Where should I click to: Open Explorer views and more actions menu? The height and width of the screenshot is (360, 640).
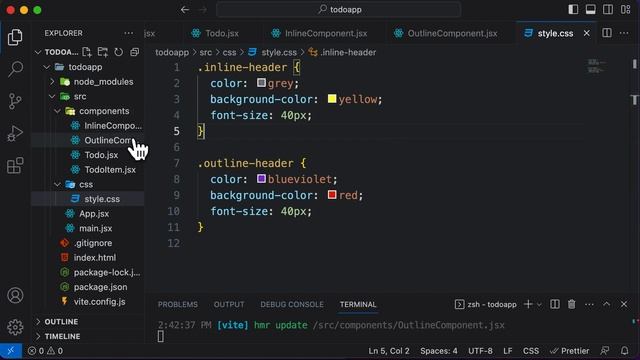(129, 33)
